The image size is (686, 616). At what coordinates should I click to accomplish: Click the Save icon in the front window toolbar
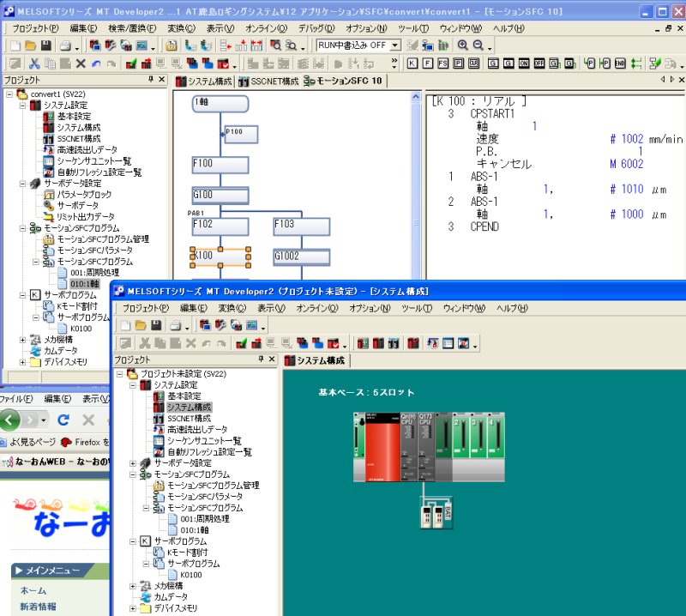[155, 325]
